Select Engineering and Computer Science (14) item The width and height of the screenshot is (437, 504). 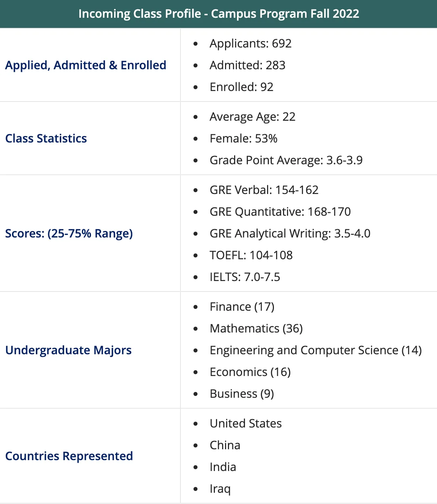tap(316, 350)
